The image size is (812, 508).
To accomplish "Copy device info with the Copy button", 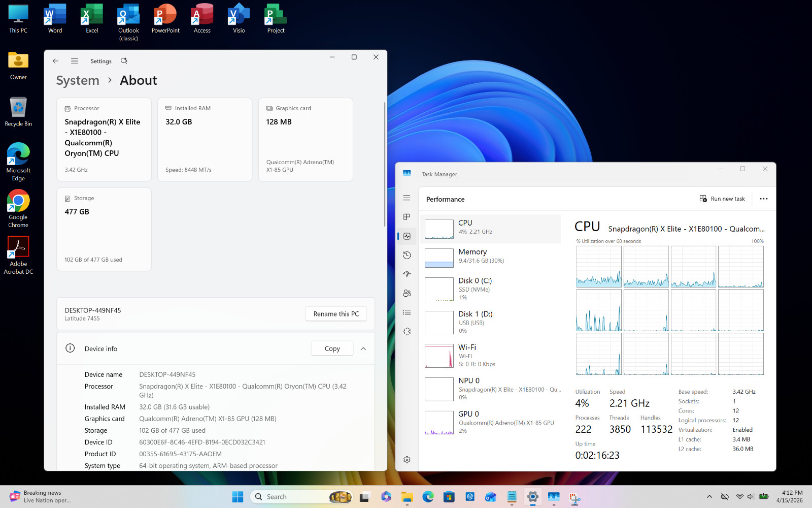I will tap(332, 348).
